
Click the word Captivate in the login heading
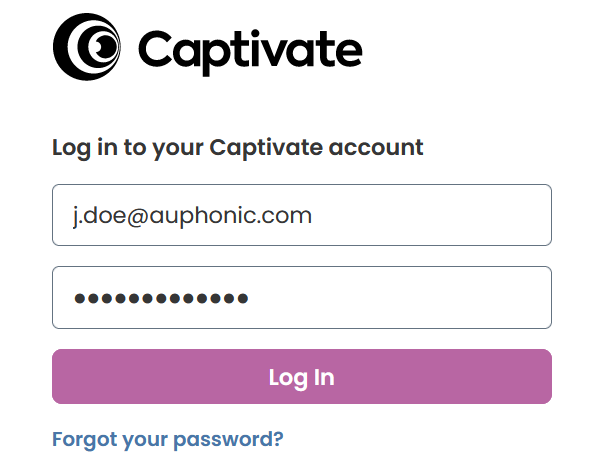266,148
